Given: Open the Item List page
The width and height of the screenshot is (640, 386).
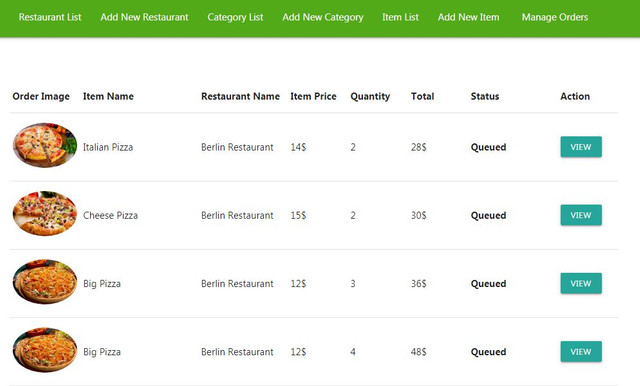Looking at the screenshot, I should [400, 17].
